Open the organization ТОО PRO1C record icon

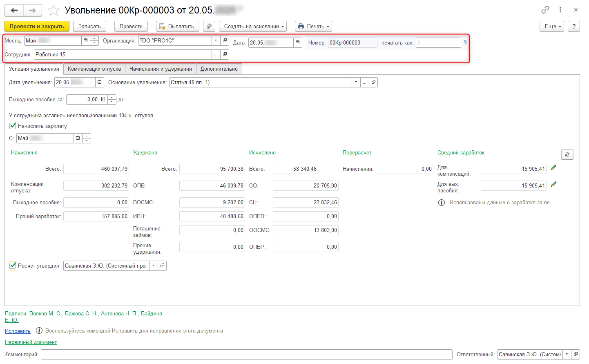225,40
